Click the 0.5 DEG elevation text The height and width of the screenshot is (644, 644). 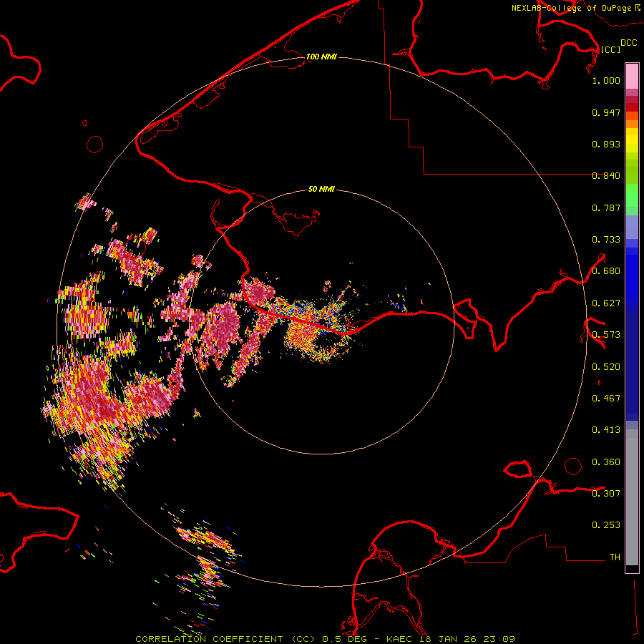346,639
